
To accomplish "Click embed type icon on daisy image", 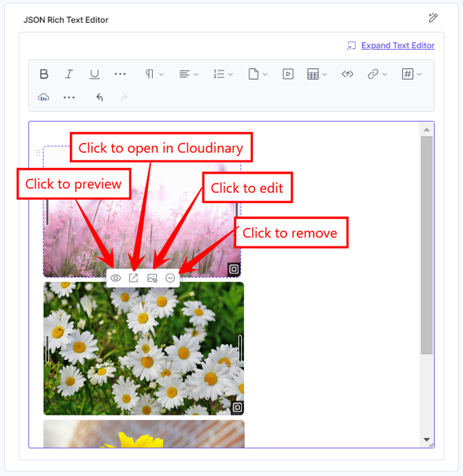I will coord(237,407).
